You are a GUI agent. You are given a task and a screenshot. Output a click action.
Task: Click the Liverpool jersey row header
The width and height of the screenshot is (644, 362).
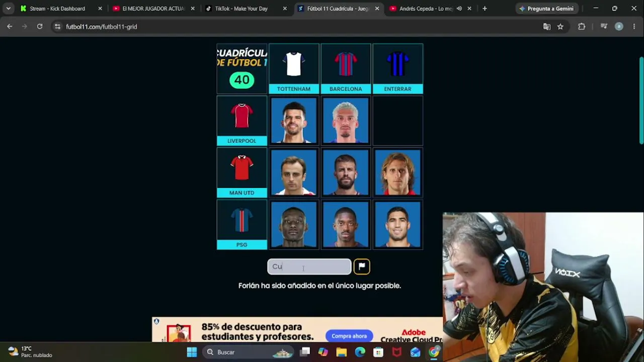(x=242, y=121)
